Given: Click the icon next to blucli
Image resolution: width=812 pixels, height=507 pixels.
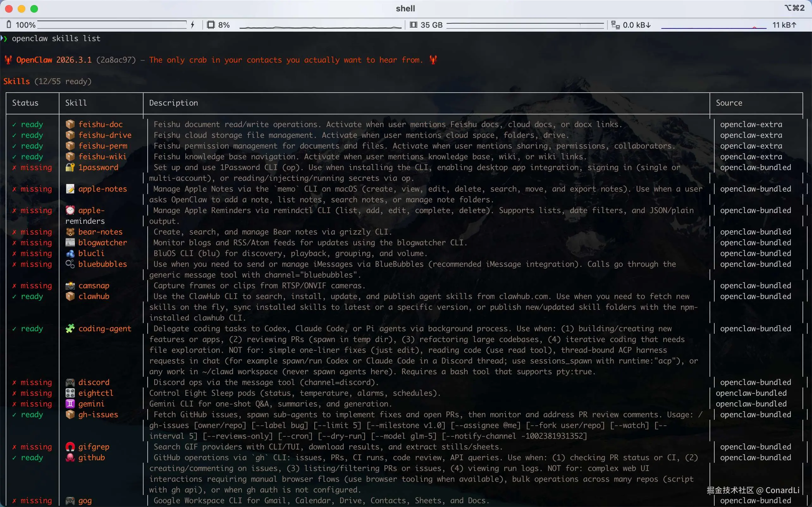Looking at the screenshot, I should point(70,253).
